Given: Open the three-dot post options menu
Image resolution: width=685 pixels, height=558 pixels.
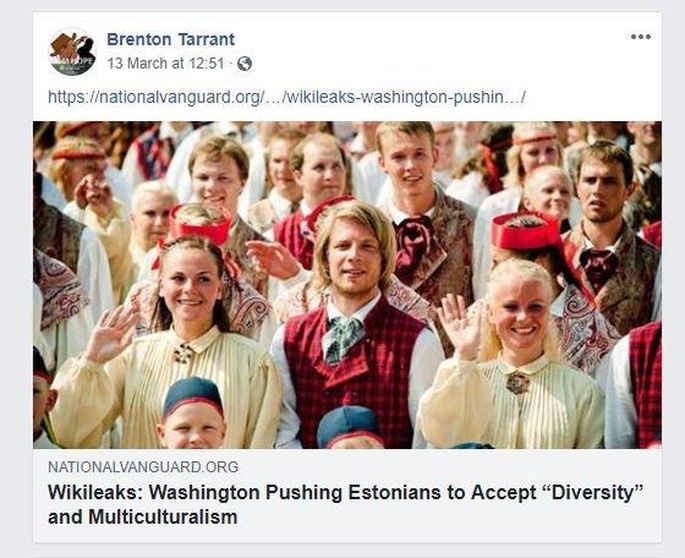Looking at the screenshot, I should [x=641, y=37].
